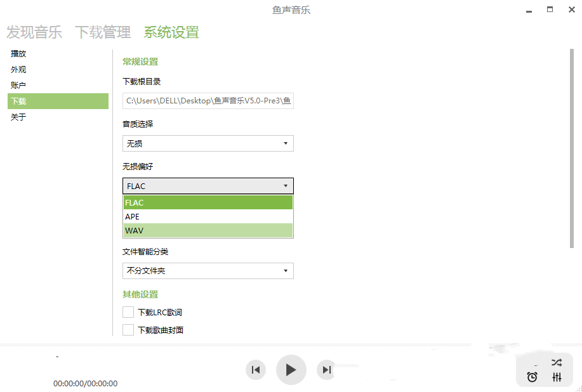
Task: Minimize the 鱼声音乐 window
Action: (529, 10)
